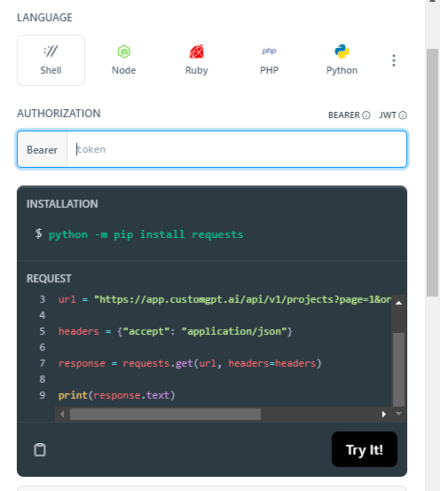Click the horizontal scrollbar thumb in code

(x=165, y=414)
